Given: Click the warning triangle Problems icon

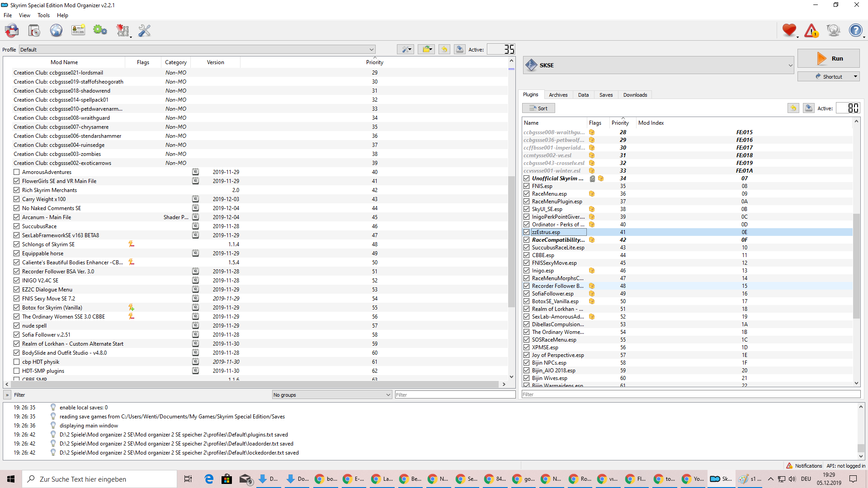Looking at the screenshot, I should coord(811,30).
